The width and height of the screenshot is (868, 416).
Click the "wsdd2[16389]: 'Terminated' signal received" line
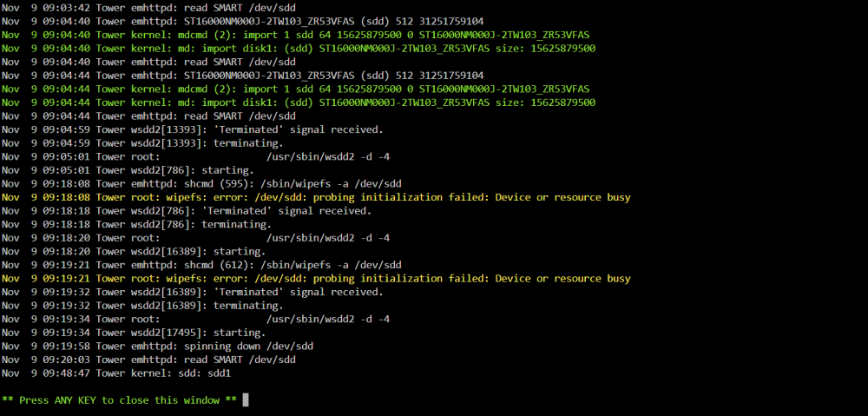pos(193,292)
